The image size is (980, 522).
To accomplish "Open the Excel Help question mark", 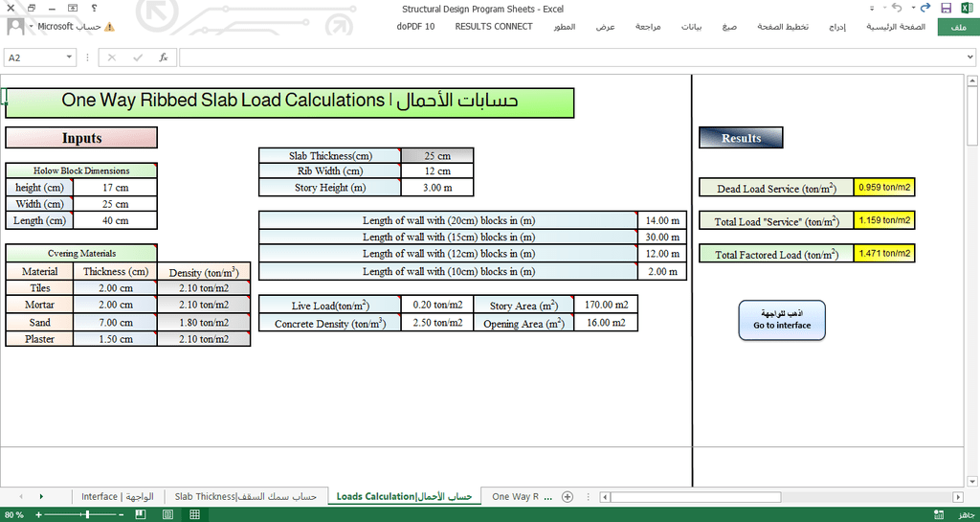I will click(94, 8).
